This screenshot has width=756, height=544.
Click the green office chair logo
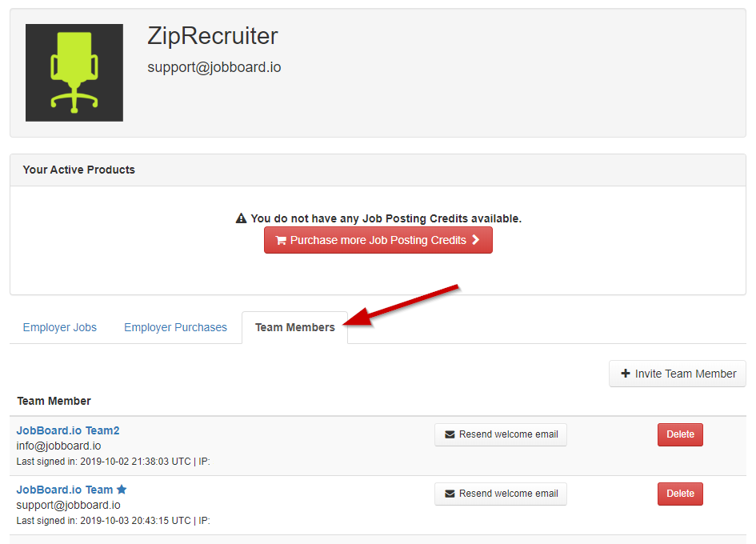pyautogui.click(x=74, y=73)
